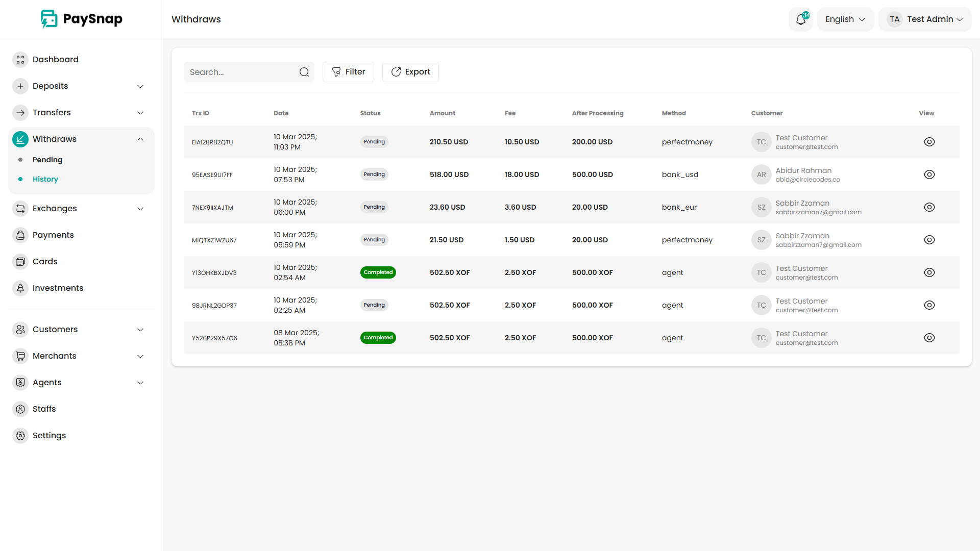Image resolution: width=980 pixels, height=551 pixels.
Task: Click the Investments sidebar icon
Action: 20,288
